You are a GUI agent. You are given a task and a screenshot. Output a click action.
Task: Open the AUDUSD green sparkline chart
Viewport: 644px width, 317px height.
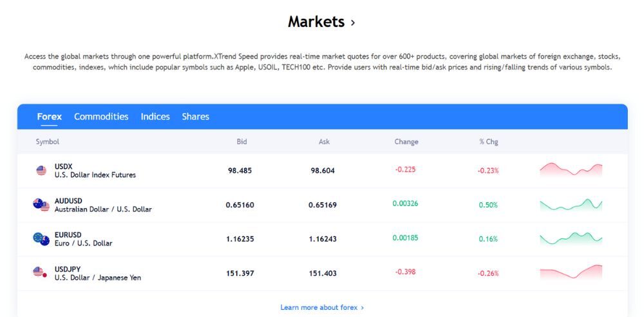(571, 204)
